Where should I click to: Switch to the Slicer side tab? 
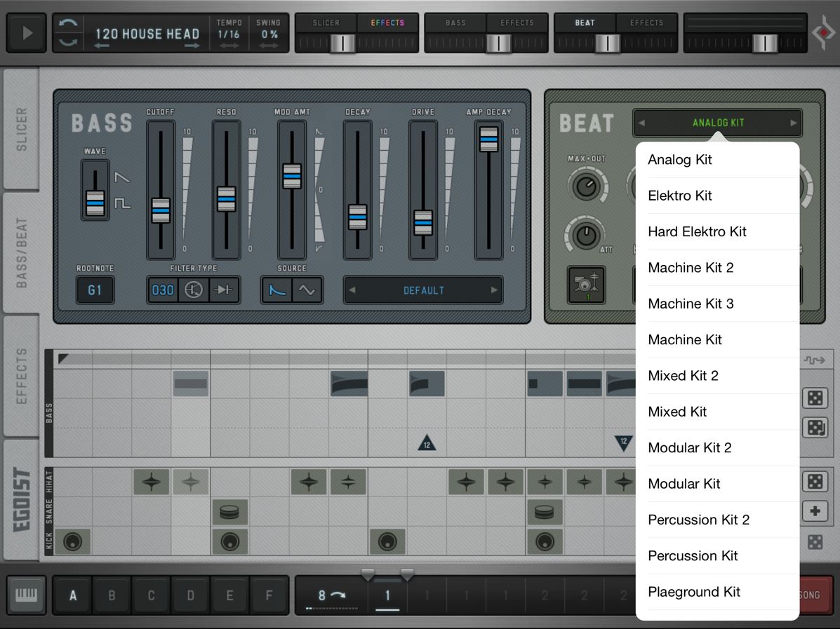click(21, 129)
